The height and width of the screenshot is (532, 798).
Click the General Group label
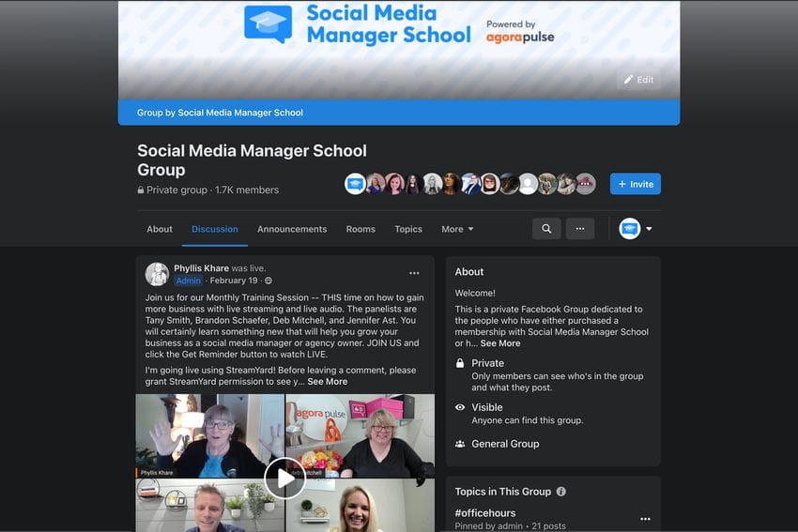click(505, 444)
